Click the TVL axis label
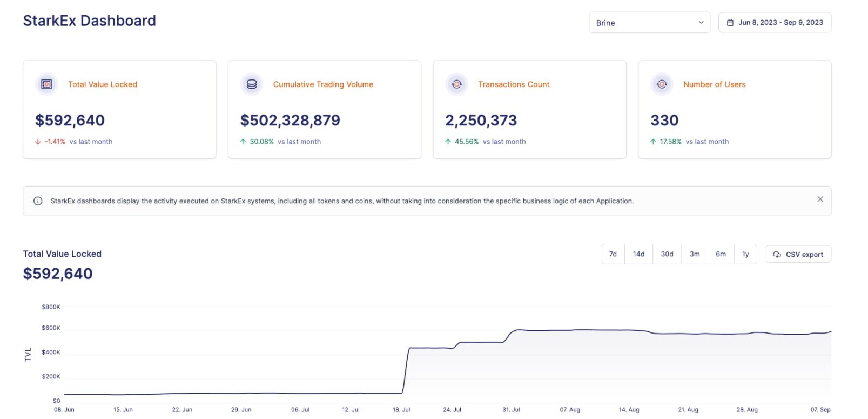Image resolution: width=868 pixels, height=419 pixels. tap(28, 355)
